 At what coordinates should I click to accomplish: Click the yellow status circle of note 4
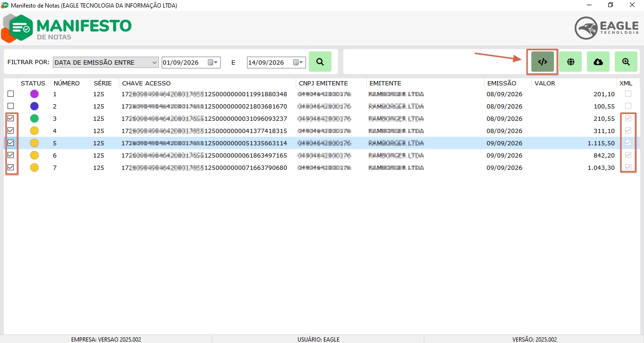coord(34,131)
